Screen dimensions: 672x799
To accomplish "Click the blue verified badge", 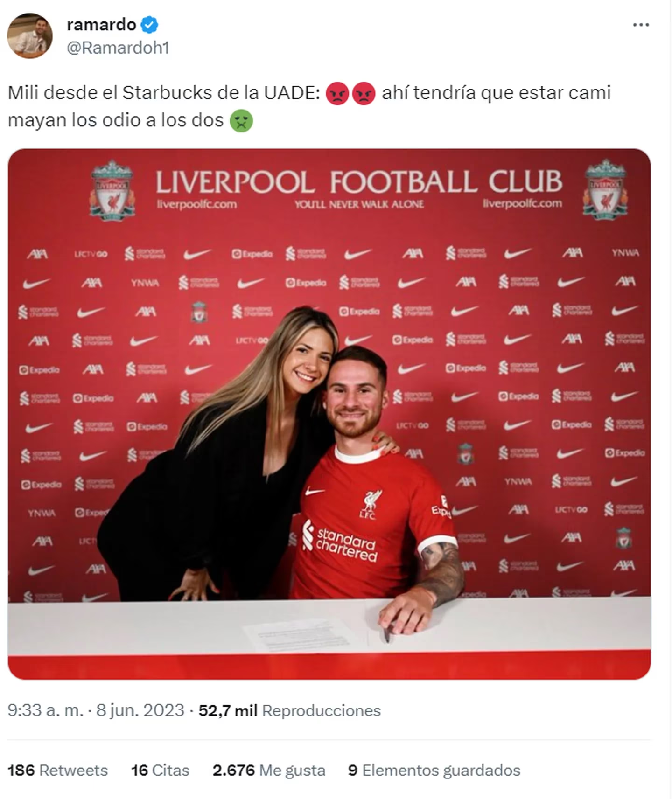I will [x=149, y=24].
